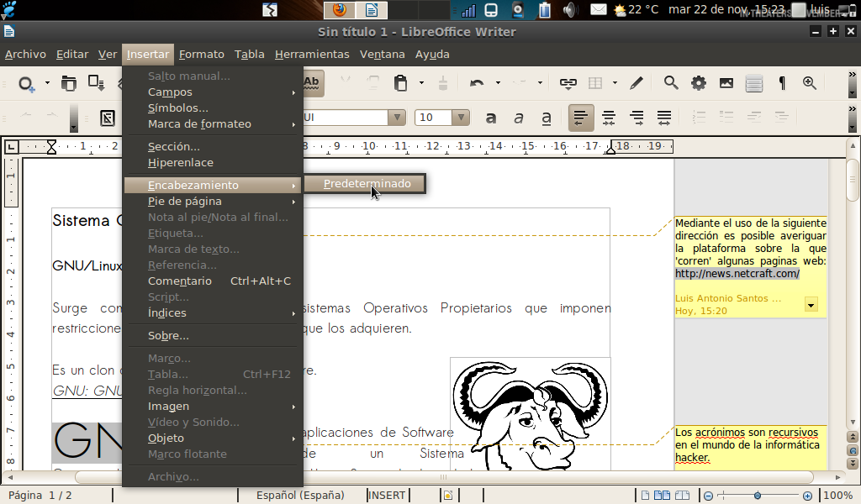Open the Imagen submenu
861x504 pixels.
pos(213,407)
